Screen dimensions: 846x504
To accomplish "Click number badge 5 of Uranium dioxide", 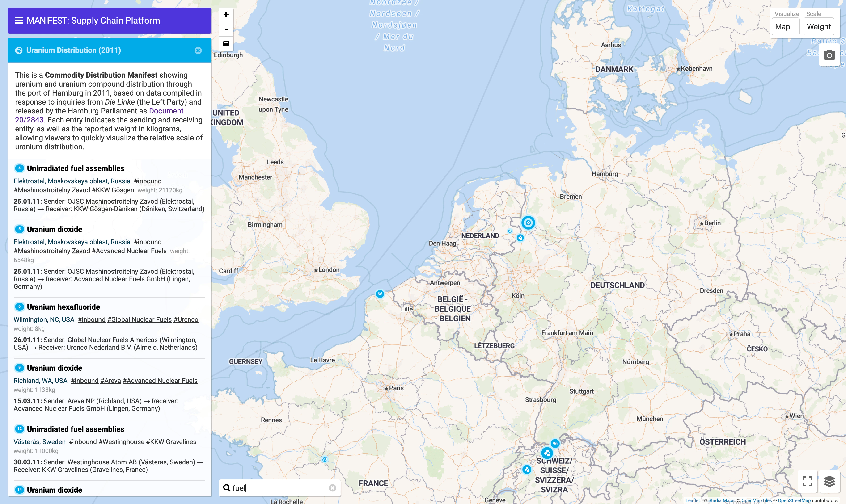I will click(19, 229).
